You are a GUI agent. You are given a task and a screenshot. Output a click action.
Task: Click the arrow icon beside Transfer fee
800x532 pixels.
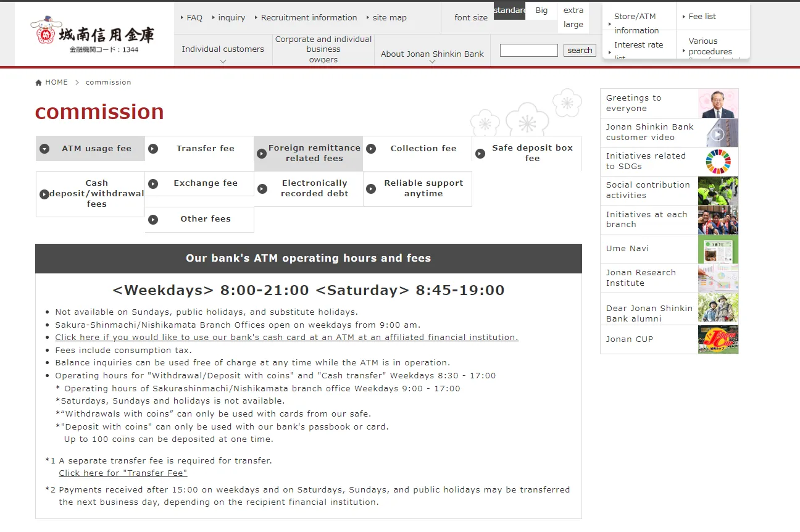153,149
